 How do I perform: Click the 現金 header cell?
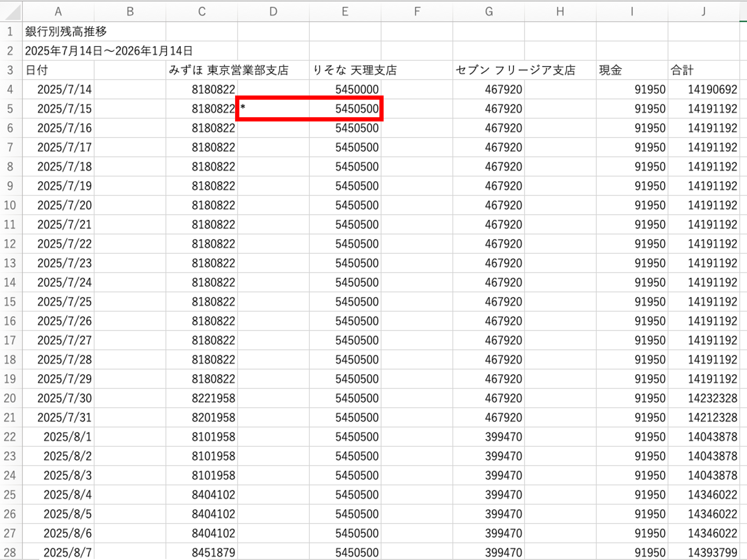pos(611,70)
